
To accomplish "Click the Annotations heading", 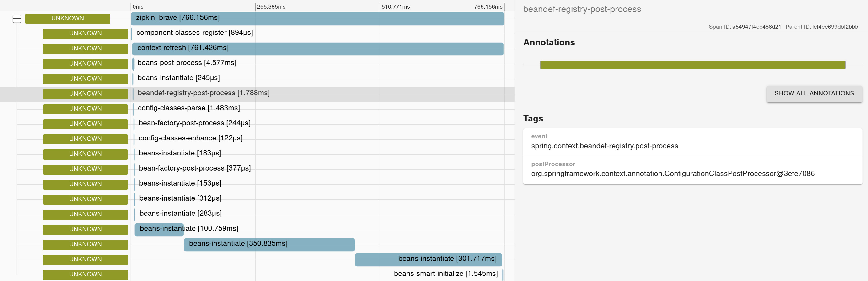I will [549, 43].
